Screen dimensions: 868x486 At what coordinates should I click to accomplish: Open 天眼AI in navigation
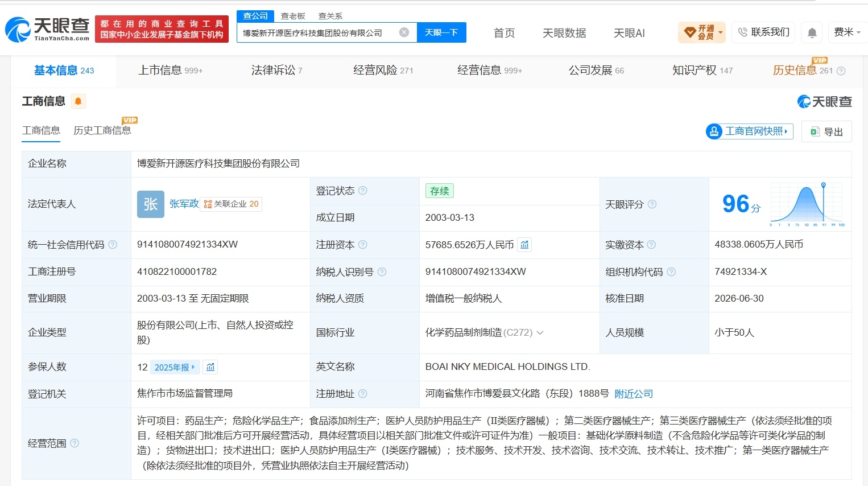click(x=629, y=33)
